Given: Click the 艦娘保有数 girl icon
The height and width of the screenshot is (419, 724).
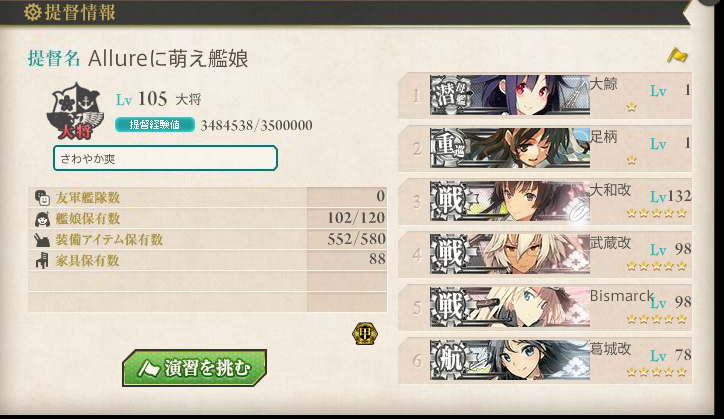Looking at the screenshot, I should (42, 219).
